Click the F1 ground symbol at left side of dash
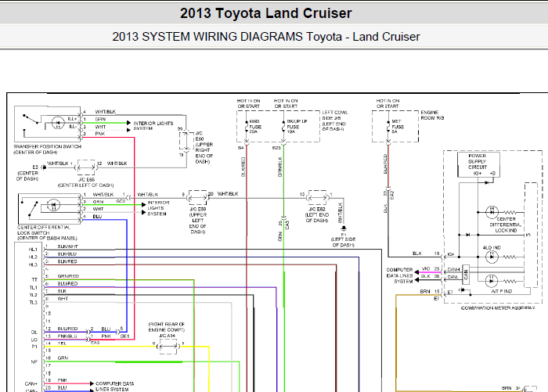 click(x=344, y=228)
